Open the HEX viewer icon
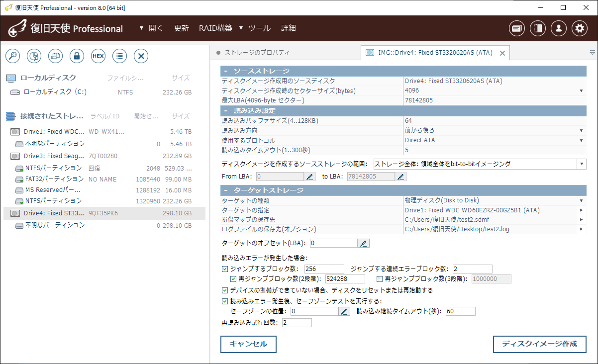 [x=98, y=56]
